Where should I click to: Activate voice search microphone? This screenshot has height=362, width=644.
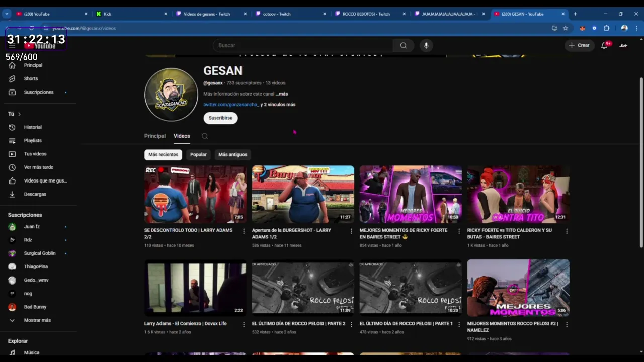point(426,45)
